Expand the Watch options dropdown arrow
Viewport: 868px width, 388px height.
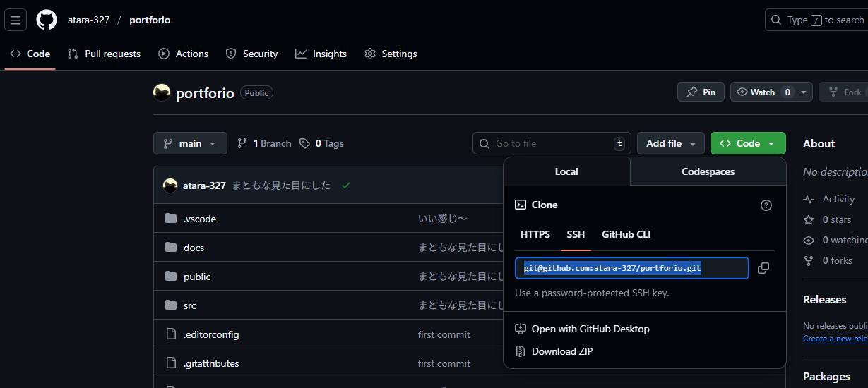[x=804, y=92]
